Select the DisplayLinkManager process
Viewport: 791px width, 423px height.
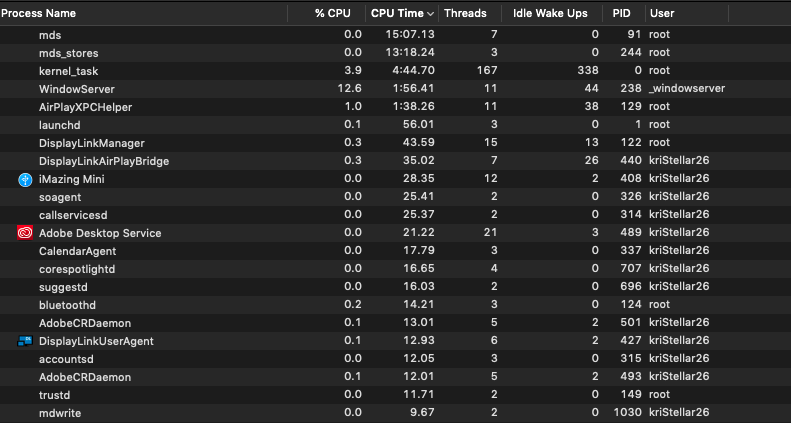pyautogui.click(x=396, y=143)
